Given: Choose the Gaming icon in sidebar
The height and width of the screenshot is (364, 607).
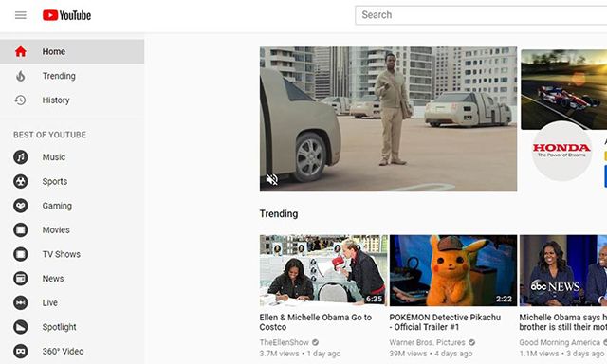Looking at the screenshot, I should click(21, 206).
